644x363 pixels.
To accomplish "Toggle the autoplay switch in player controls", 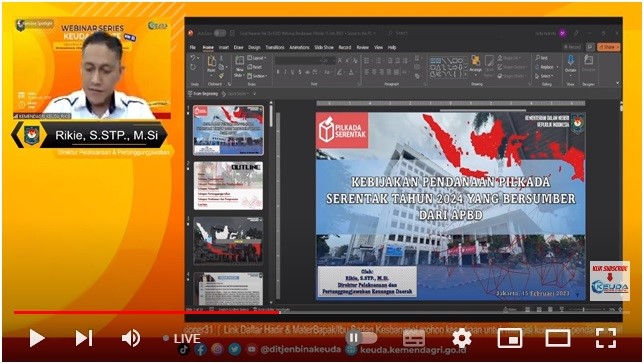I will tap(361, 338).
